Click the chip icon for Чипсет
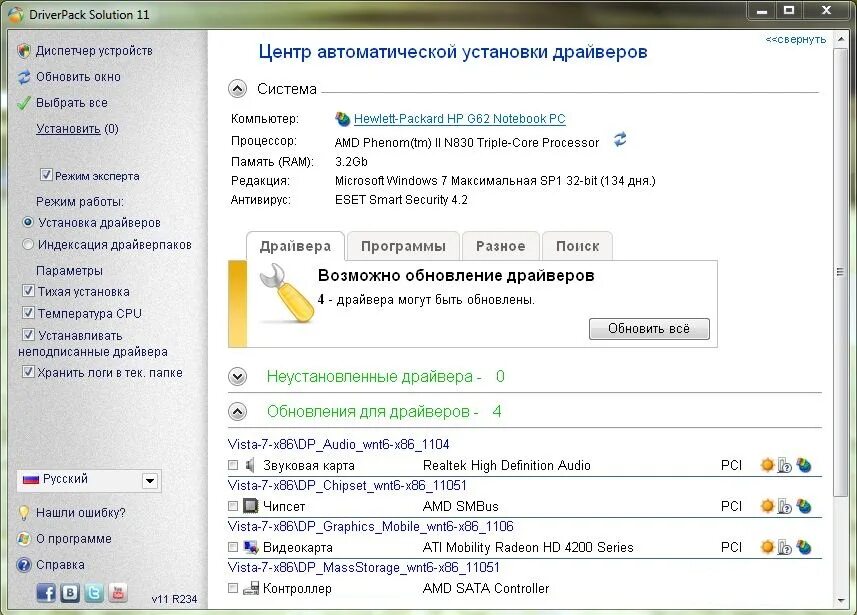 tap(250, 506)
